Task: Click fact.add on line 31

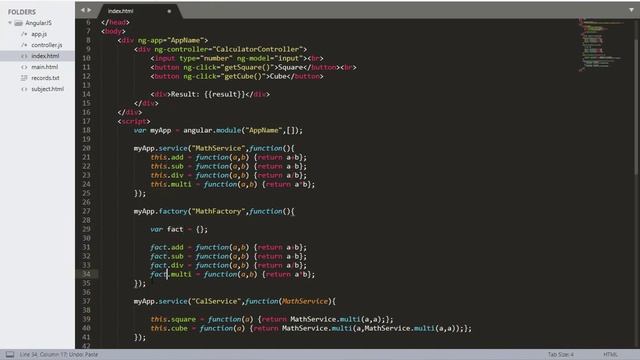Action: 167,247
